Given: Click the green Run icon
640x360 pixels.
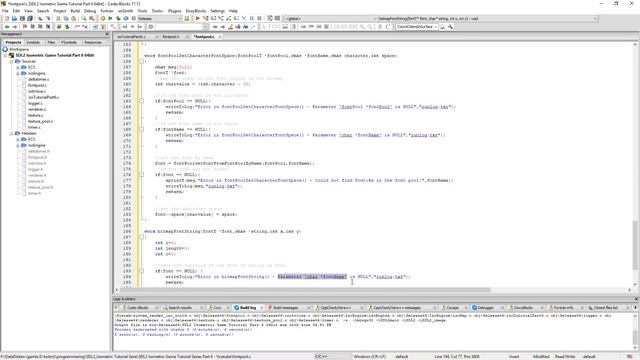Looking at the screenshot, I should (110, 19).
